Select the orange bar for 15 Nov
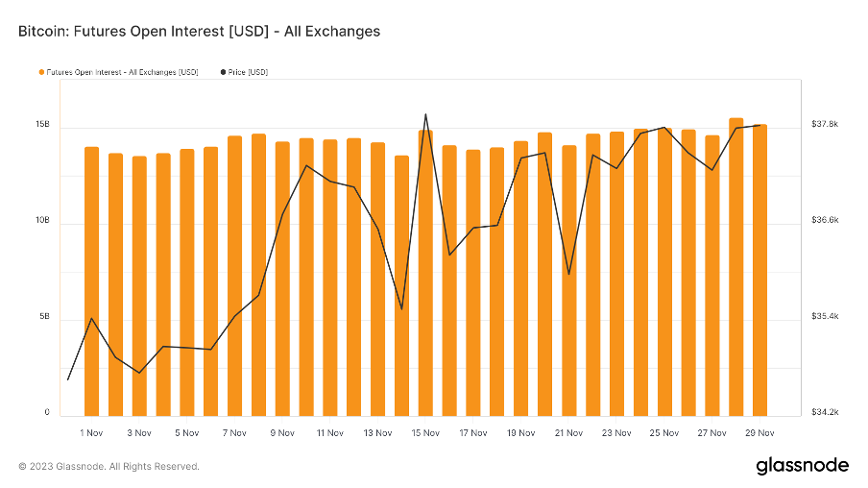This screenshot has height=488, width=868. [425, 273]
